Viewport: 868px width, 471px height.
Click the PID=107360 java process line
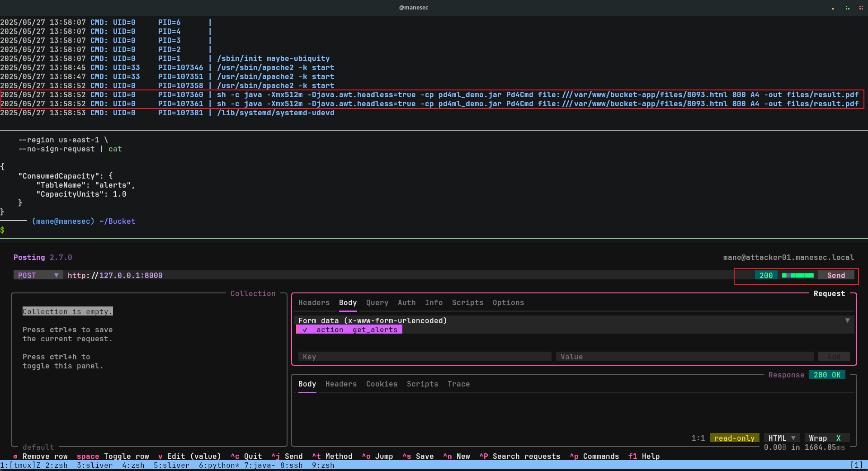[429, 94]
